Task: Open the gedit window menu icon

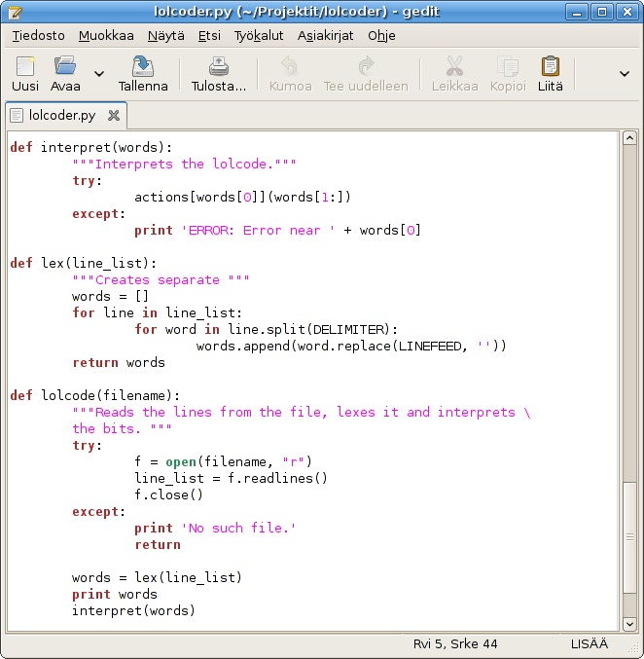Action: click(x=12, y=12)
